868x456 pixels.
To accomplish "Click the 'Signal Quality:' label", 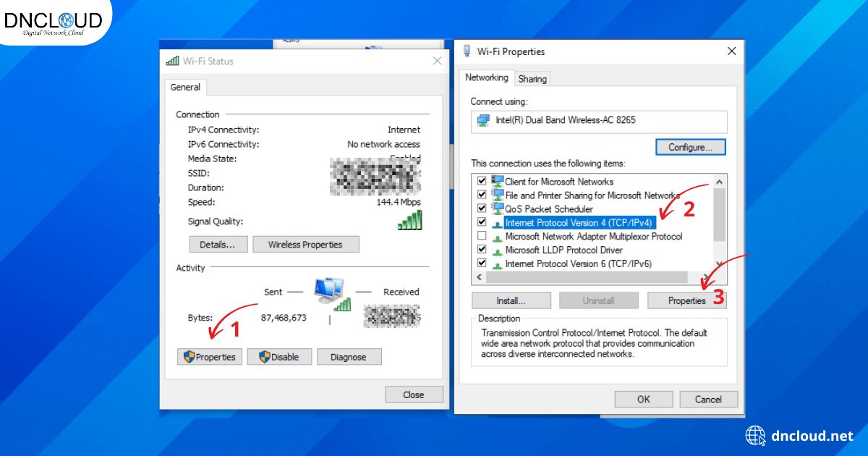I will point(216,221).
